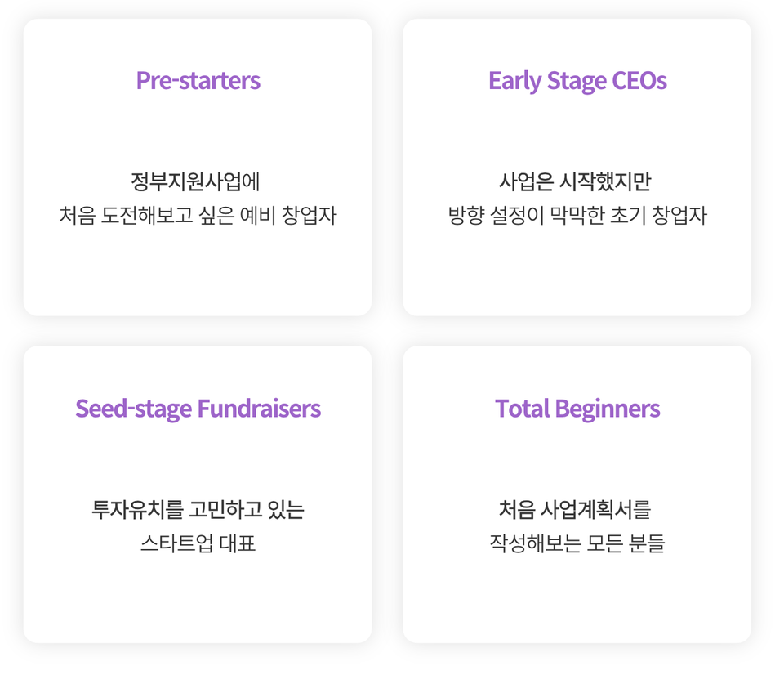Click the word Fundraisers in purple heading
784x675 pixels.
click(259, 409)
